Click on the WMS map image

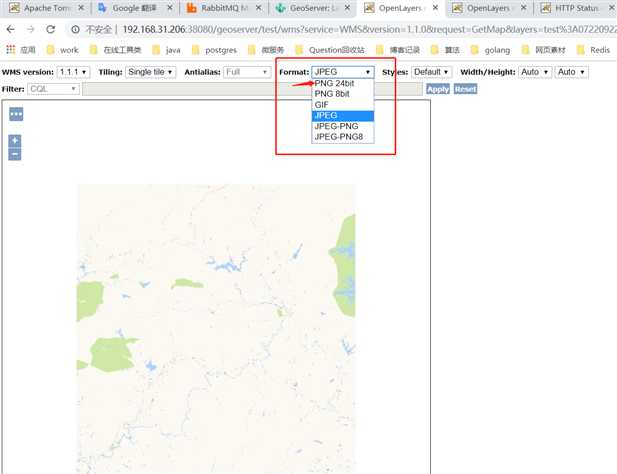216,328
